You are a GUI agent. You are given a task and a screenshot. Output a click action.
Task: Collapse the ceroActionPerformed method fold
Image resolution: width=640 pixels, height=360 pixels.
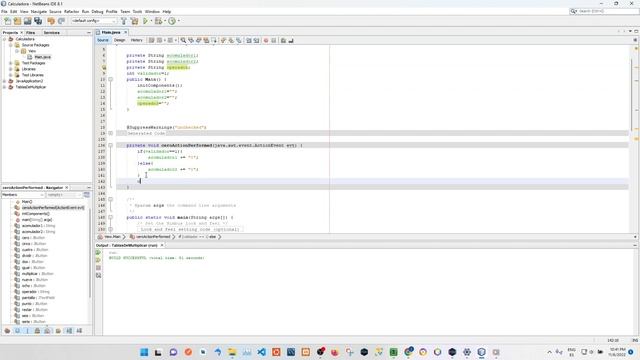pos(111,145)
